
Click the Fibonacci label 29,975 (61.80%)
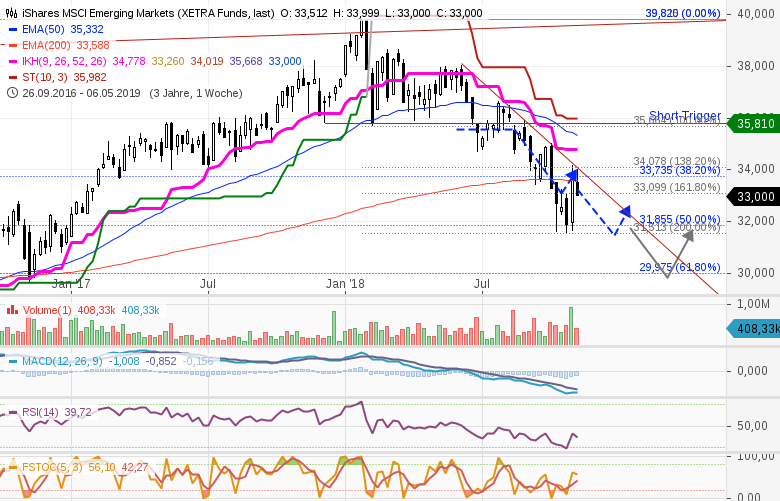tap(680, 268)
